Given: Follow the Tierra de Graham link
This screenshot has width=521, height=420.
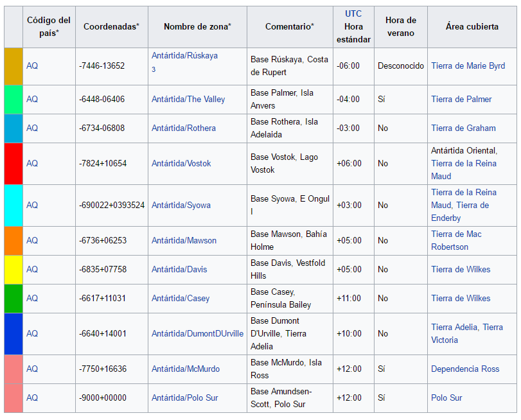Looking at the screenshot, I should point(463,128).
